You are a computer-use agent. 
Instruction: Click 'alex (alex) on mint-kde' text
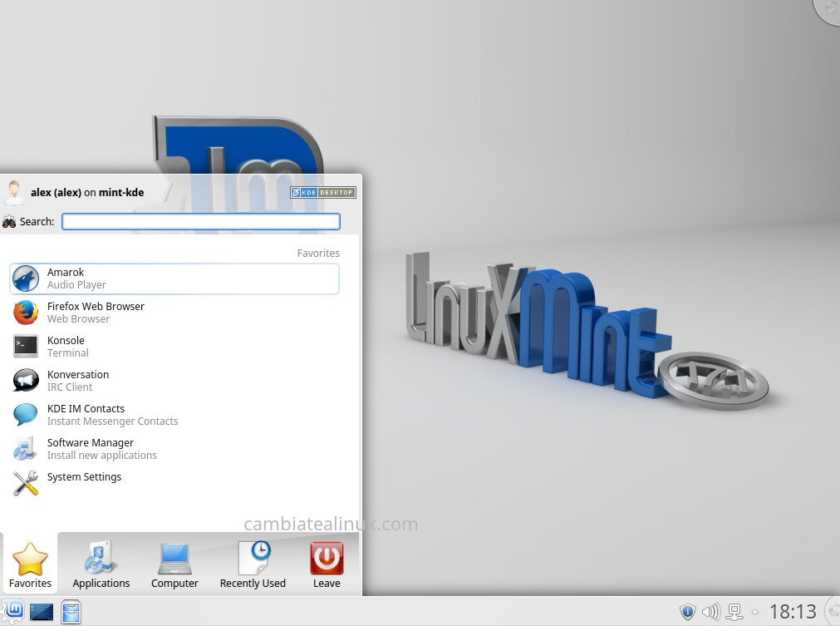tap(87, 192)
